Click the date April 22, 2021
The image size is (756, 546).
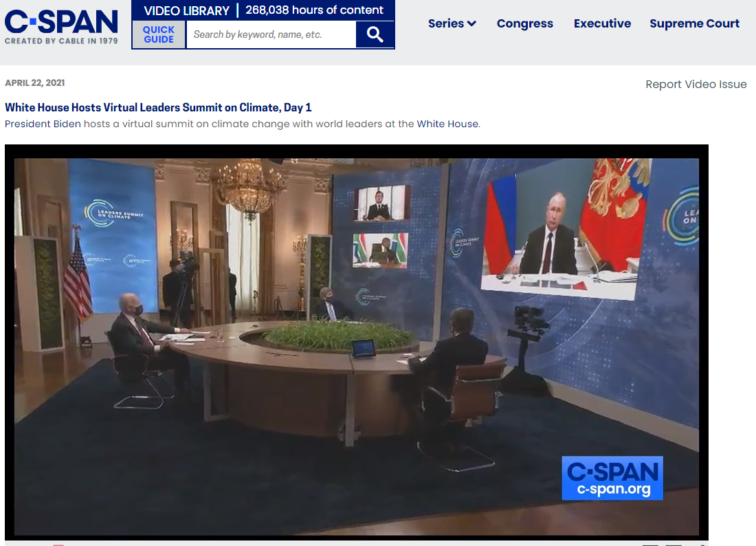(35, 83)
